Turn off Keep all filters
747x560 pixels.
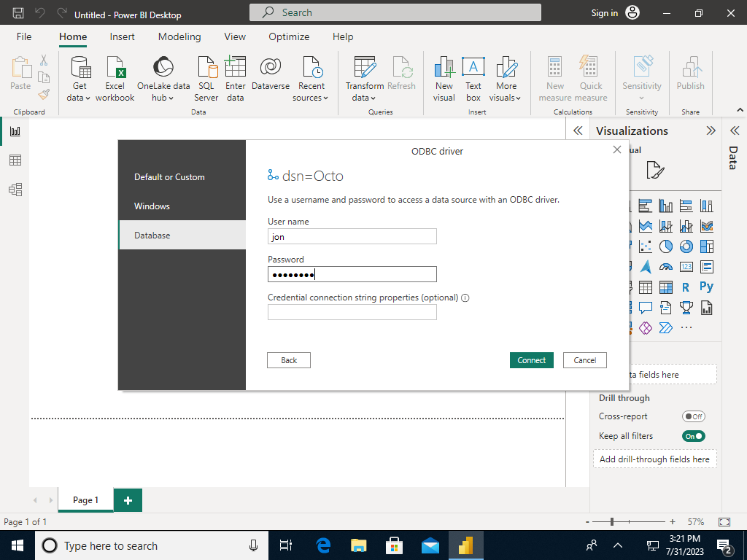(693, 435)
